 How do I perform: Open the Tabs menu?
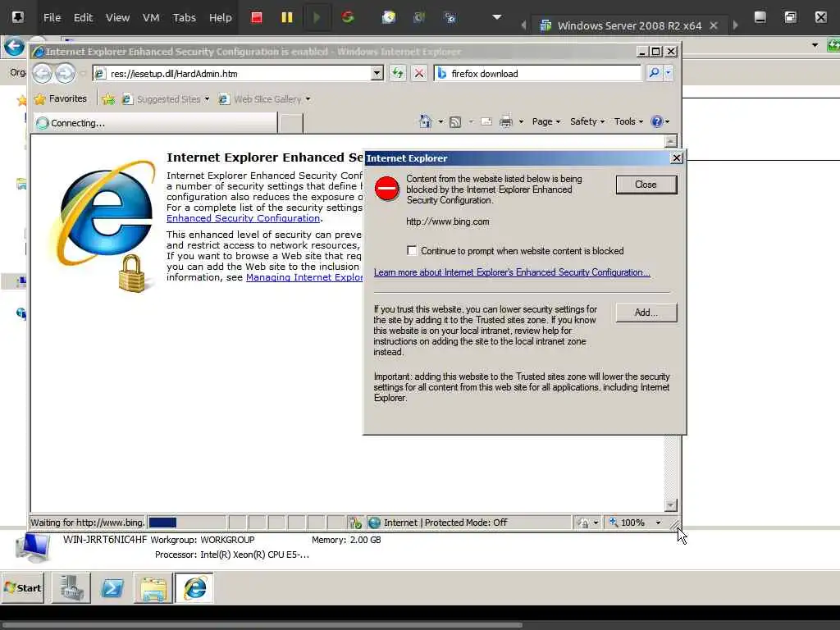coord(185,18)
